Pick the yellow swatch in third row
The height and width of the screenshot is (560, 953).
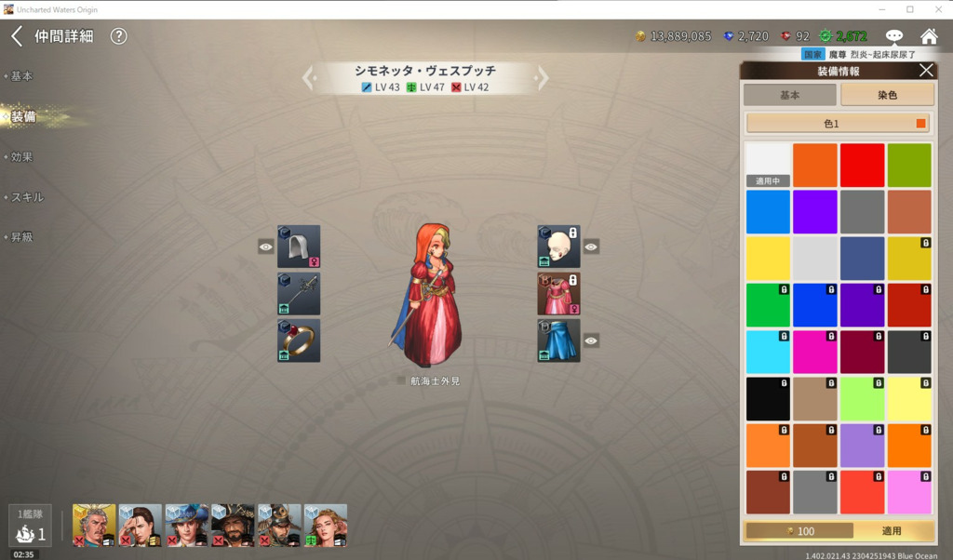coord(768,258)
